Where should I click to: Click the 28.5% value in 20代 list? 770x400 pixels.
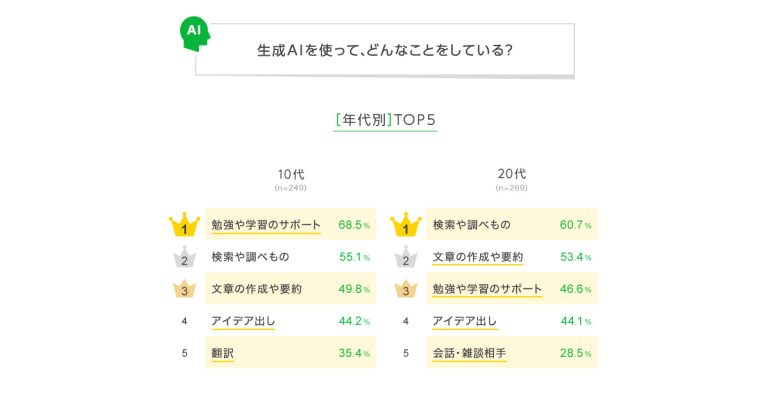pyautogui.click(x=576, y=353)
